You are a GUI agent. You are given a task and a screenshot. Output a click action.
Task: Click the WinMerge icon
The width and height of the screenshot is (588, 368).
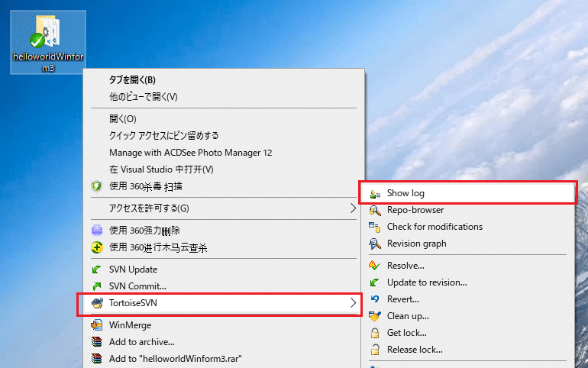pyautogui.click(x=97, y=325)
